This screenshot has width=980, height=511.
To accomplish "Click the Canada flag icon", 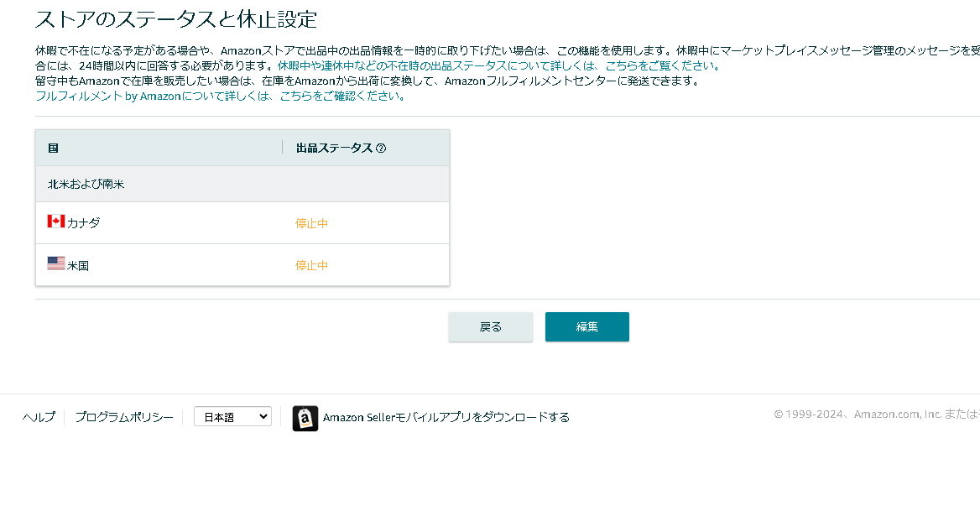I will point(56,222).
